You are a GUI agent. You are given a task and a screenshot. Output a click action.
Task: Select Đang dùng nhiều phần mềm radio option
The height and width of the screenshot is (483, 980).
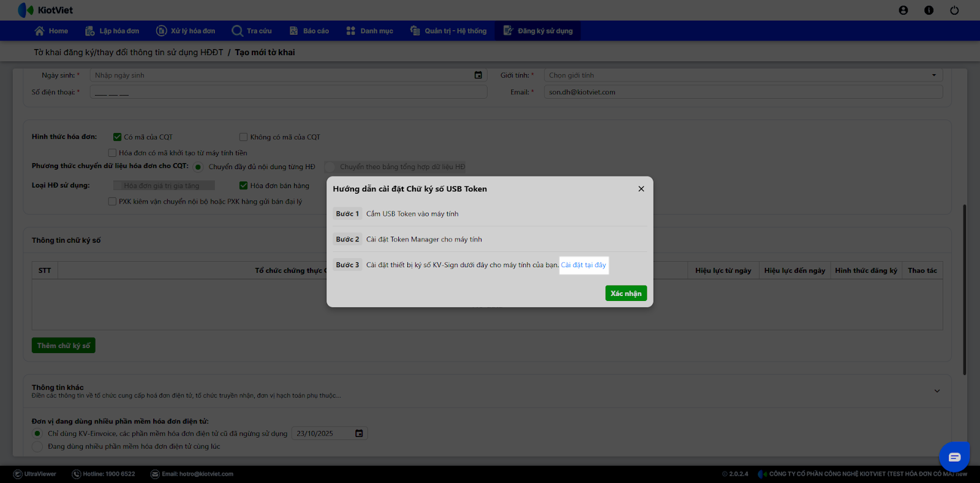37,446
